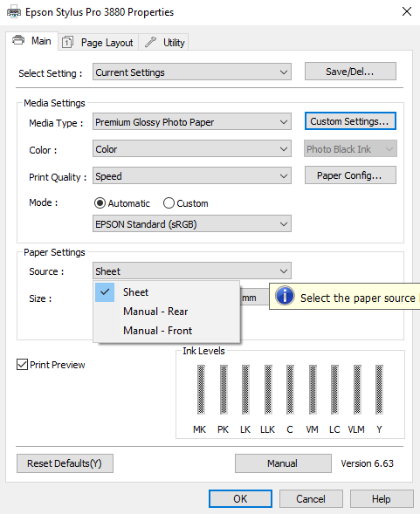
Task: Click the printer icon in the title bar
Action: pos(13,12)
